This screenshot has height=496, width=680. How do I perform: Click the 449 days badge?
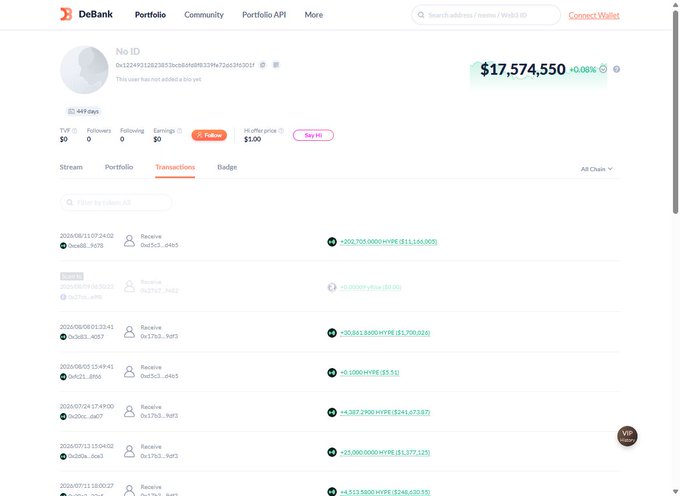click(83, 111)
